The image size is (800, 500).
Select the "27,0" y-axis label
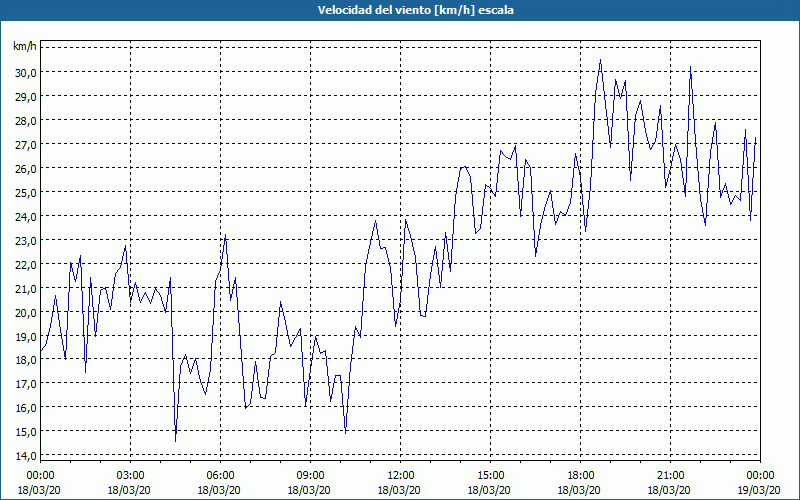[x=26, y=144]
